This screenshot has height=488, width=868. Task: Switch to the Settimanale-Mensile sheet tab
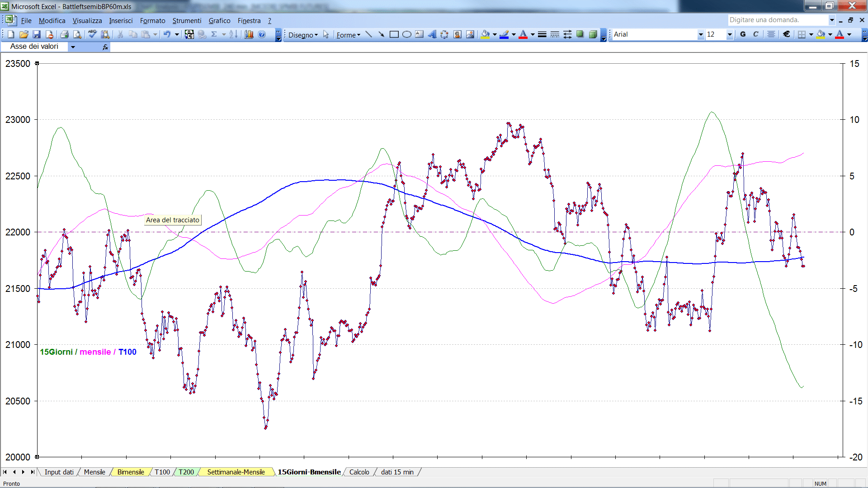point(236,472)
